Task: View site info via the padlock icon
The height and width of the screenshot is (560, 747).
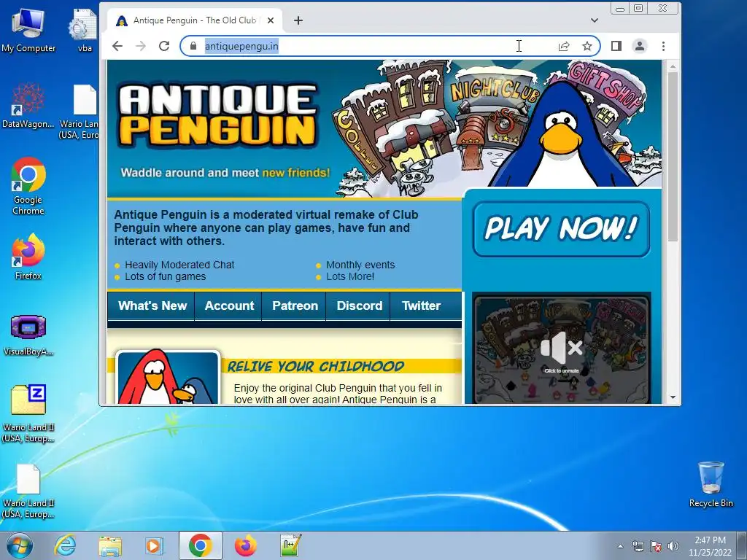Action: [x=193, y=46]
